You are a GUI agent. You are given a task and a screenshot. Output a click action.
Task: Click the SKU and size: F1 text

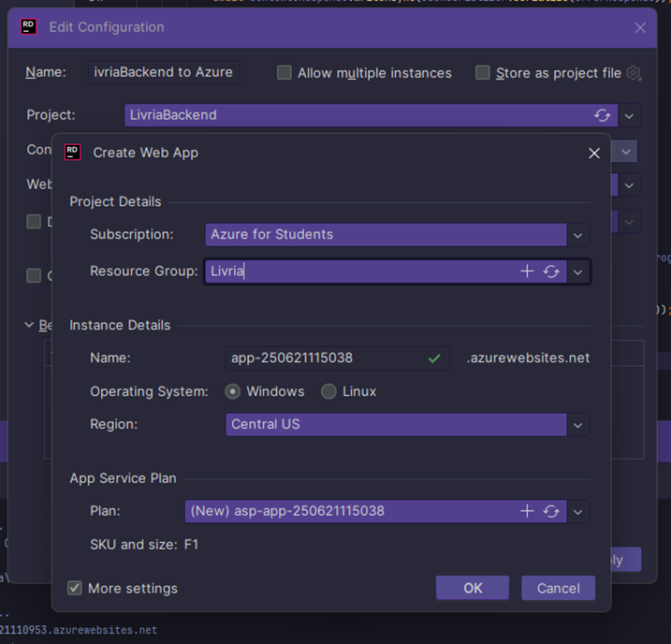(x=144, y=545)
